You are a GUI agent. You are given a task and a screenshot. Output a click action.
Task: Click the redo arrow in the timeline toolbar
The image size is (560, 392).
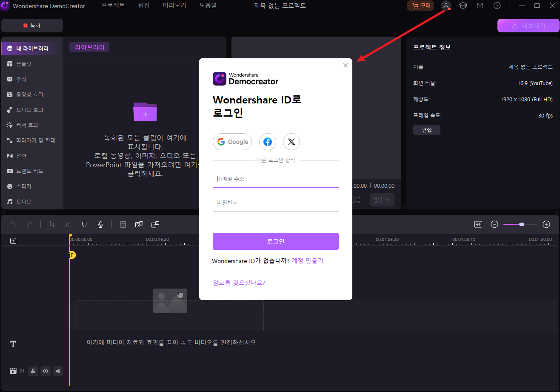tap(29, 224)
